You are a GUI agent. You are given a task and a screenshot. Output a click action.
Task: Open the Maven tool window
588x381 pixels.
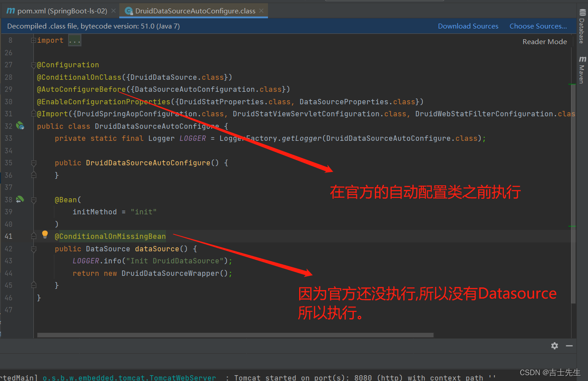[x=581, y=70]
